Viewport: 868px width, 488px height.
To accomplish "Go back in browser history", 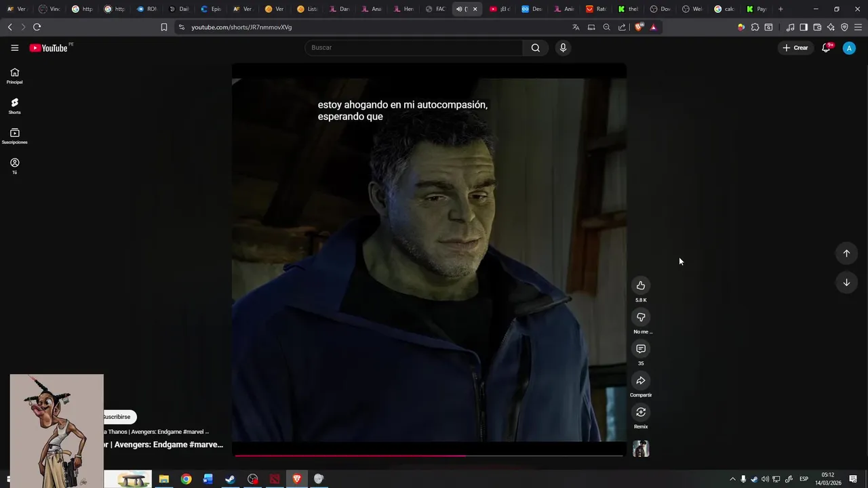I will pos(9,27).
